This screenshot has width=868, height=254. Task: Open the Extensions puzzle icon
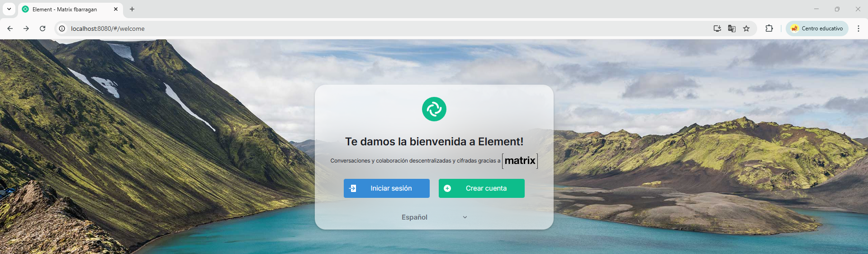(x=769, y=29)
